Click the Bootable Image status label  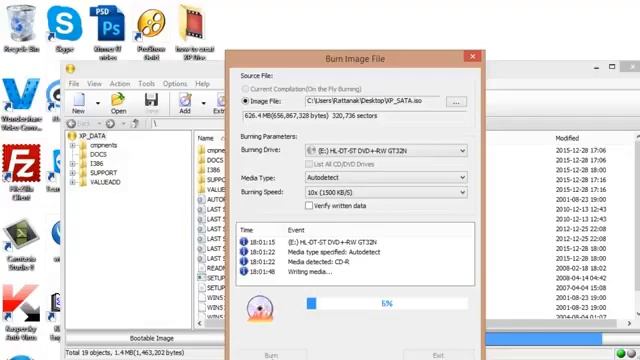point(151,338)
